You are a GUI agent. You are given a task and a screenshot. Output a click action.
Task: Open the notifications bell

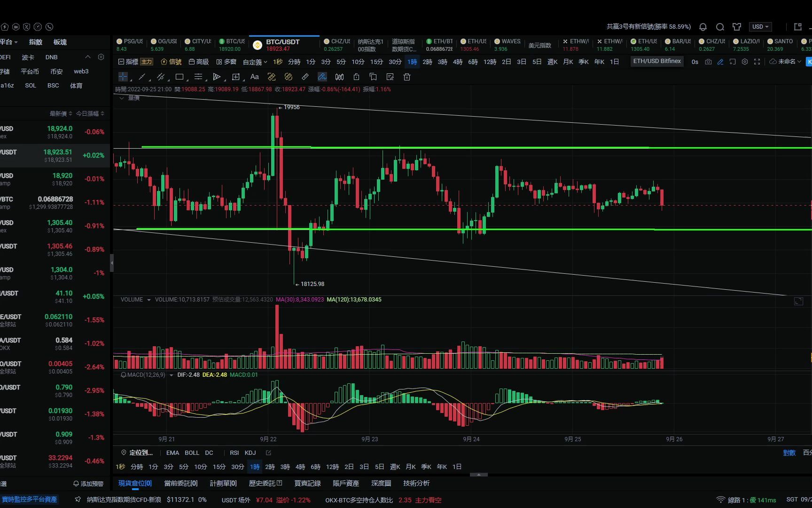click(703, 27)
